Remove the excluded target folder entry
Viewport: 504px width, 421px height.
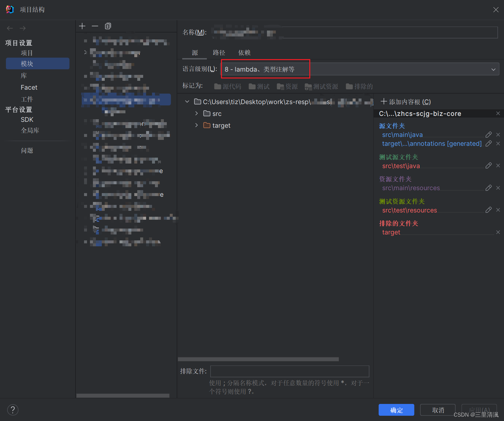pyautogui.click(x=498, y=232)
